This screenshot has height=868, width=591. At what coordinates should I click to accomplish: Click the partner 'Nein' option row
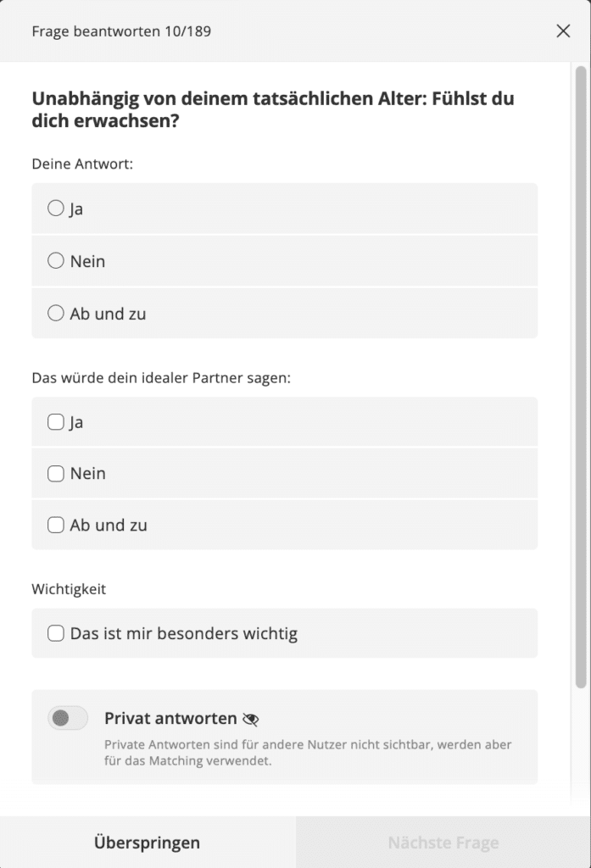click(285, 474)
